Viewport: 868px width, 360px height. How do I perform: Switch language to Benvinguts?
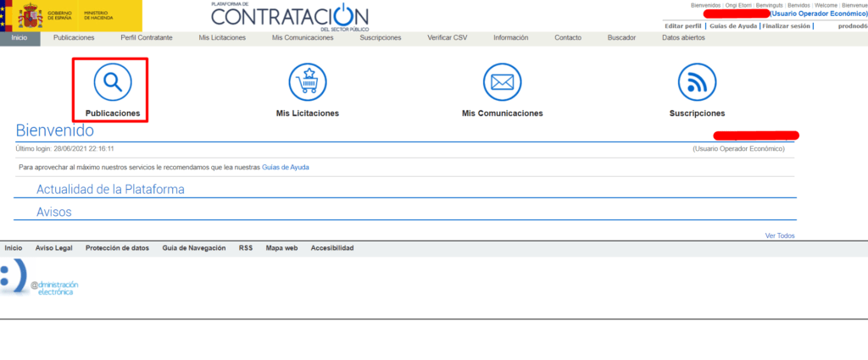point(770,5)
